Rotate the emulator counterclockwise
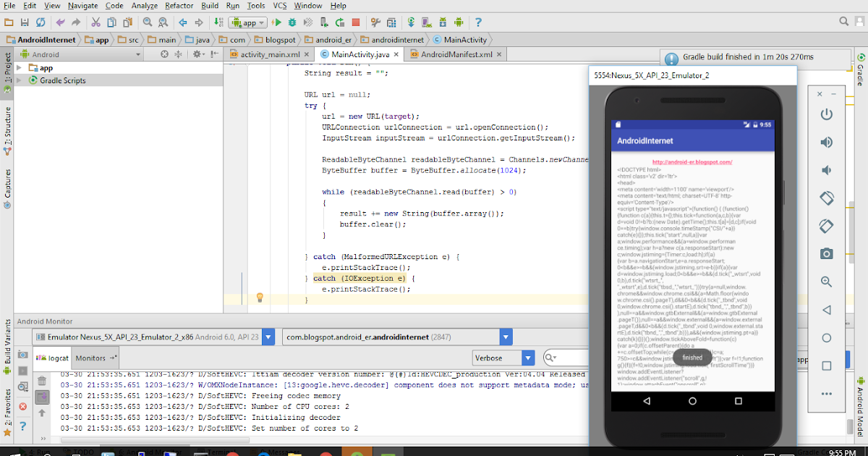Screen dimensions: 868x456 pyautogui.click(x=826, y=198)
